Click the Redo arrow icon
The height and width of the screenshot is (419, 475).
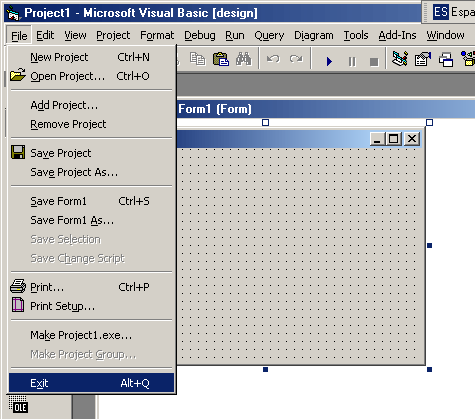click(296, 59)
